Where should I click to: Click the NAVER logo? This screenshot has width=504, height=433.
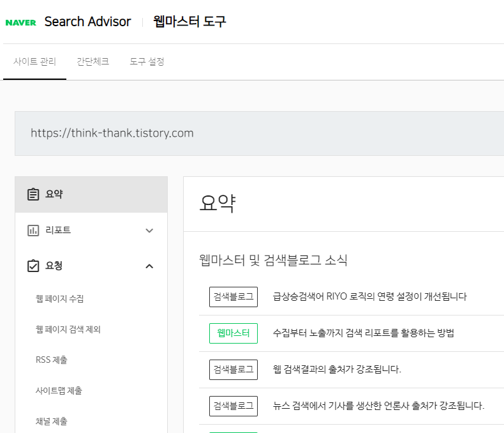click(x=21, y=22)
